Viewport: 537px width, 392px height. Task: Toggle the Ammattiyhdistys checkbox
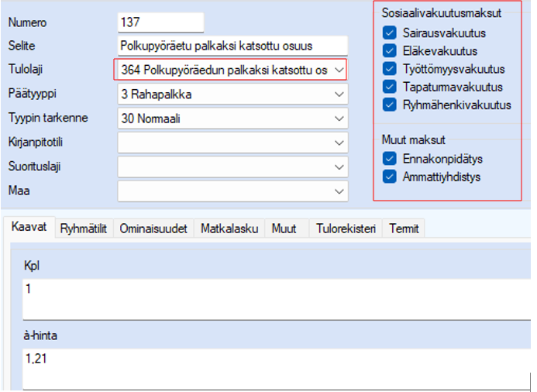[x=389, y=177]
